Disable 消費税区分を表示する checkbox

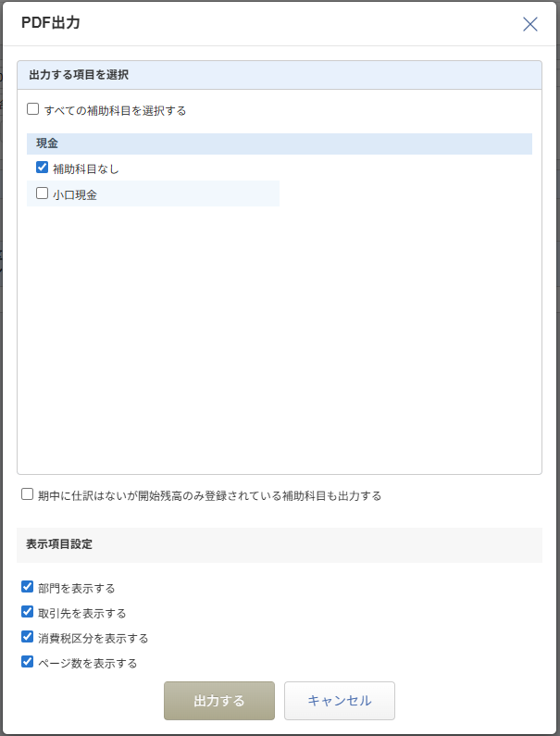(x=28, y=637)
